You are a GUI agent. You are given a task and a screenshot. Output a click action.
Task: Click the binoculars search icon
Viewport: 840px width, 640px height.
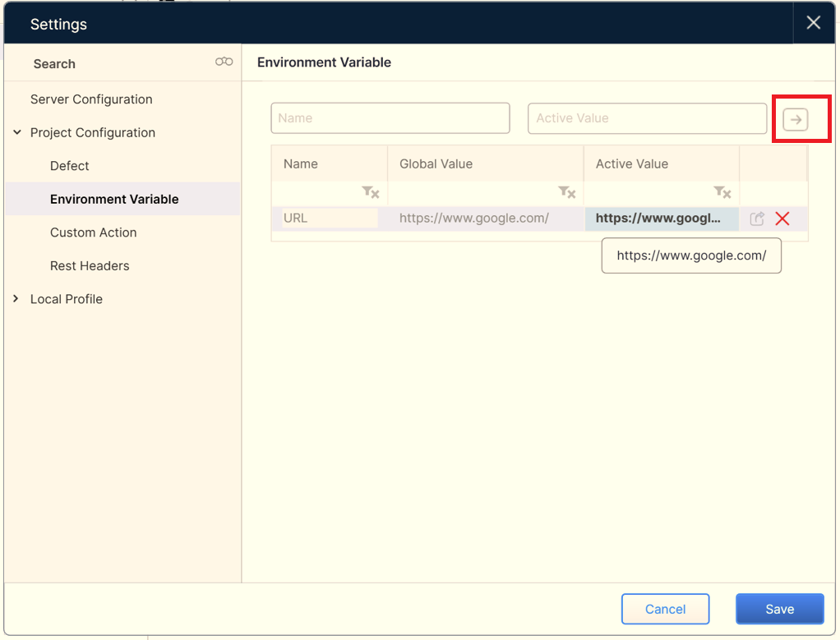click(x=224, y=62)
